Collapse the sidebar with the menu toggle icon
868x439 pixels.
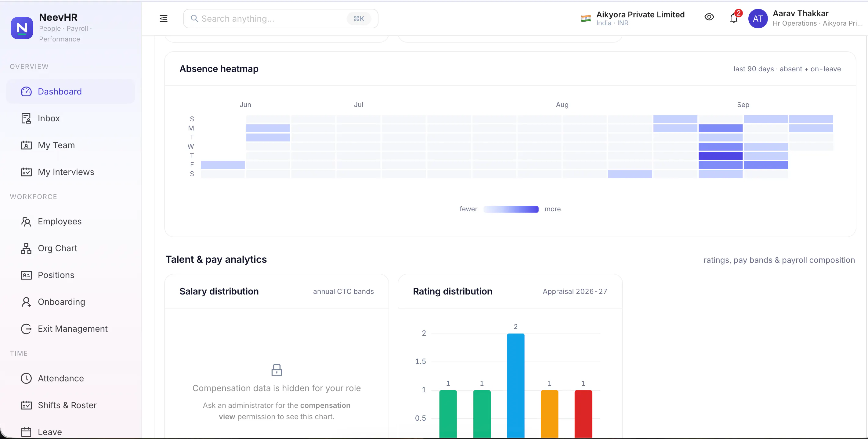[x=163, y=19]
